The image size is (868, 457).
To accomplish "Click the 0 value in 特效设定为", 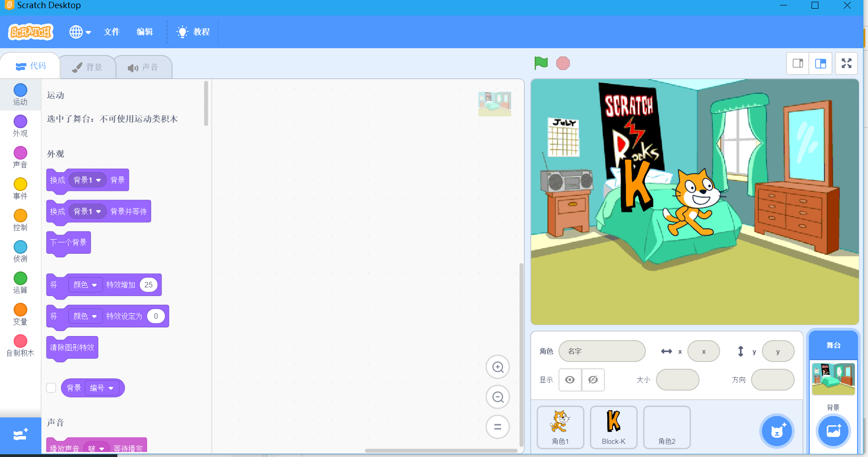I will 156,316.
